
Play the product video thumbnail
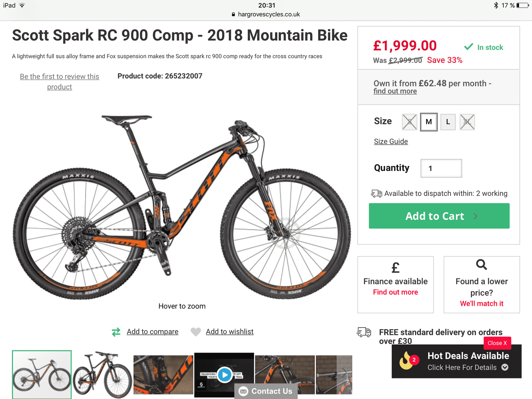point(225,375)
